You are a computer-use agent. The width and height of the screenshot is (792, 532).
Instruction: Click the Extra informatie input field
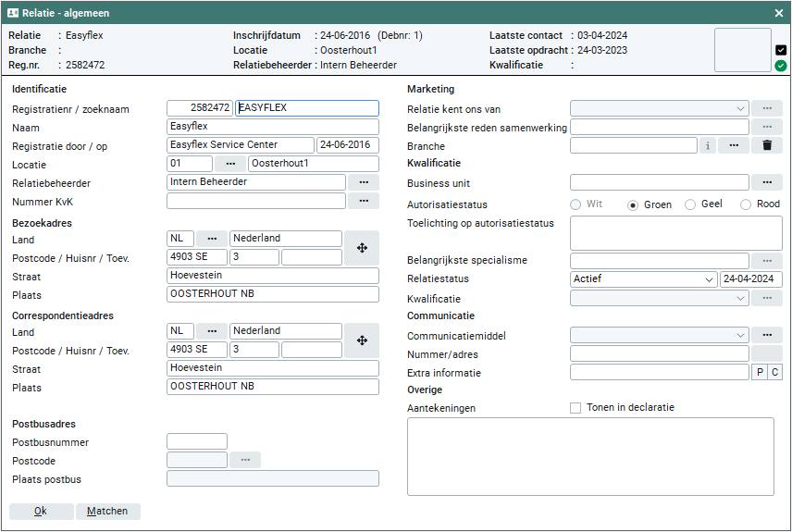pos(659,372)
